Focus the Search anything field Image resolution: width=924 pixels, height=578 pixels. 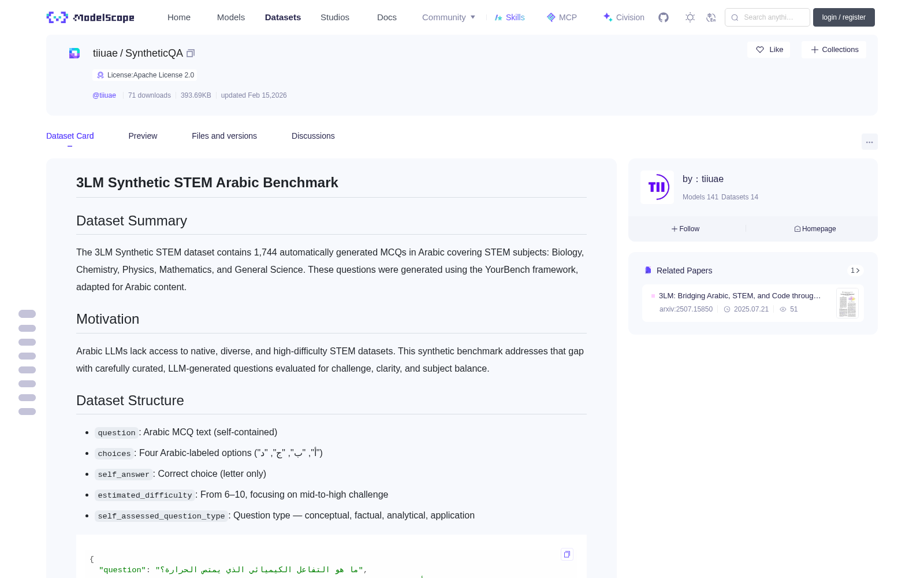point(767,17)
